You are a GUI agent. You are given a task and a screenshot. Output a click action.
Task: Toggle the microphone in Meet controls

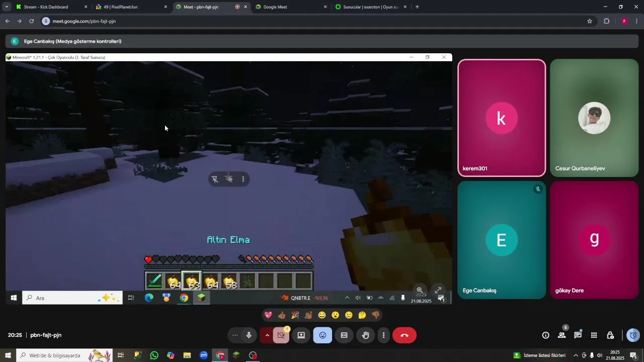pos(249,335)
